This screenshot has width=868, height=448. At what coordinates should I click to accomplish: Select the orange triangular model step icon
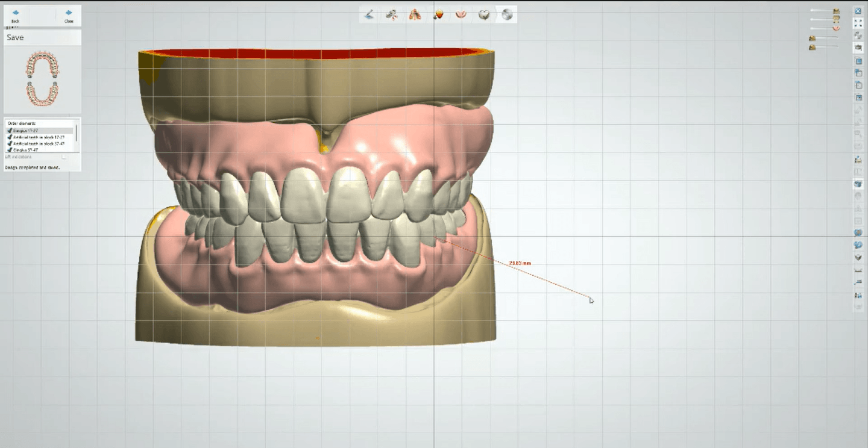point(415,14)
